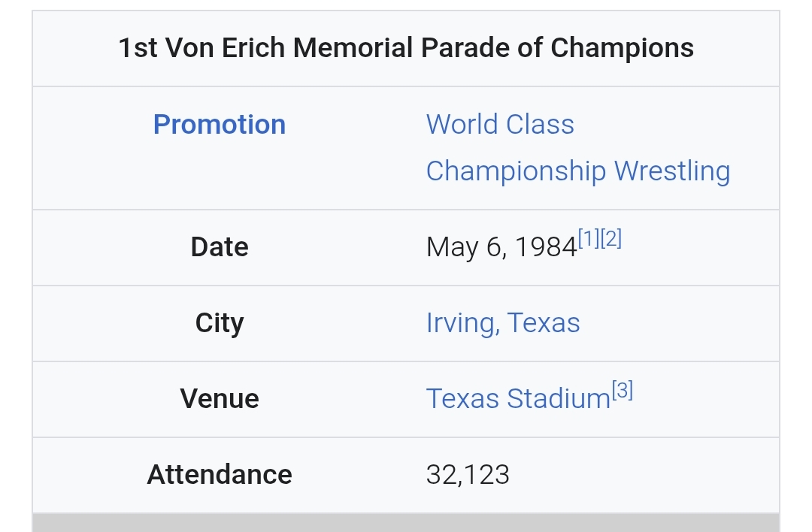
Task: Open citation reference [2]
Action: [x=611, y=238]
